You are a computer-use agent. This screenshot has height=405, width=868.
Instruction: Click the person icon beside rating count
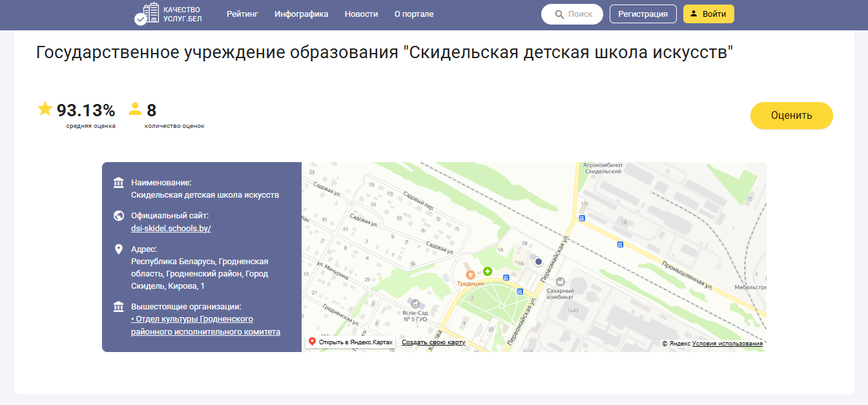tap(135, 109)
